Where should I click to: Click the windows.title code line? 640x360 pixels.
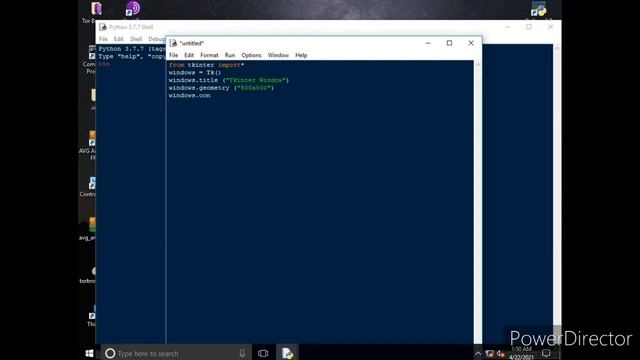tap(229, 80)
